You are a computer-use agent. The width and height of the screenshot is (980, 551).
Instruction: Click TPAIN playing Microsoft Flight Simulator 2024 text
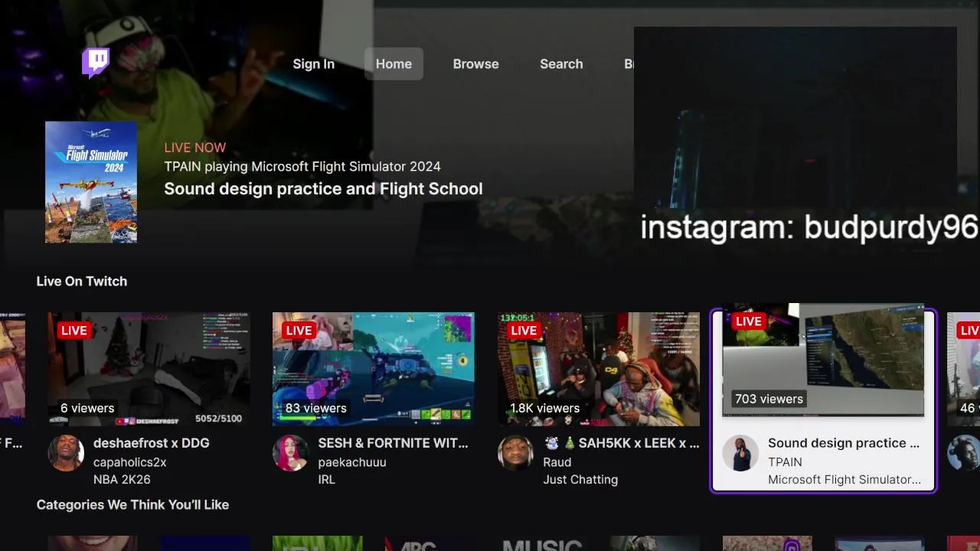tap(302, 167)
